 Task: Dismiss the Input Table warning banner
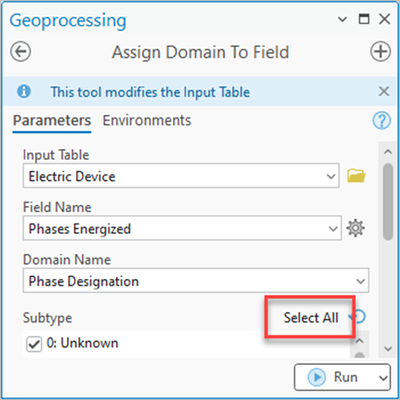pyautogui.click(x=384, y=91)
